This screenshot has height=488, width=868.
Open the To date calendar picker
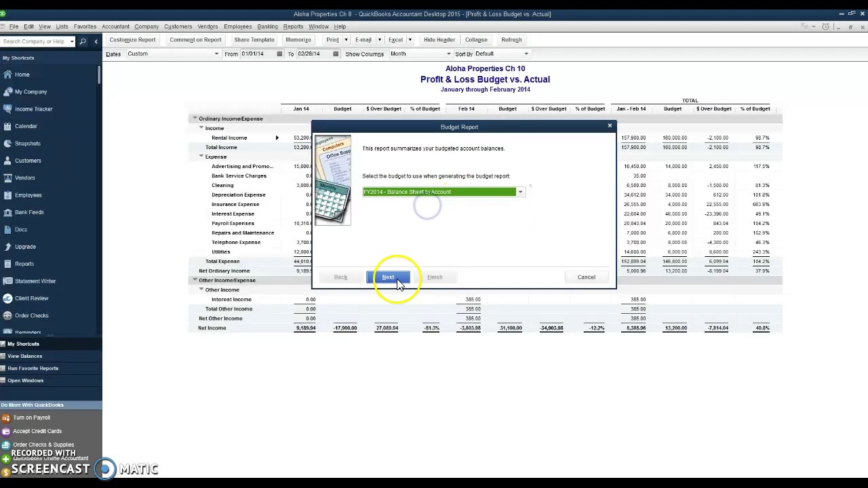pos(336,54)
